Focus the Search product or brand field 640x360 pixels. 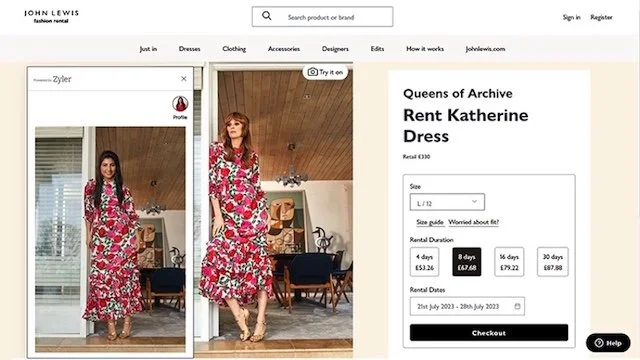[x=322, y=17]
